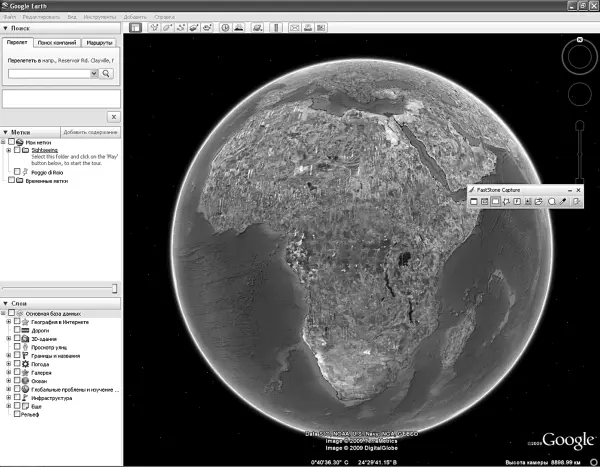The width and height of the screenshot is (600, 467).
Task: Show historical imagery clock icon
Action: point(225,28)
